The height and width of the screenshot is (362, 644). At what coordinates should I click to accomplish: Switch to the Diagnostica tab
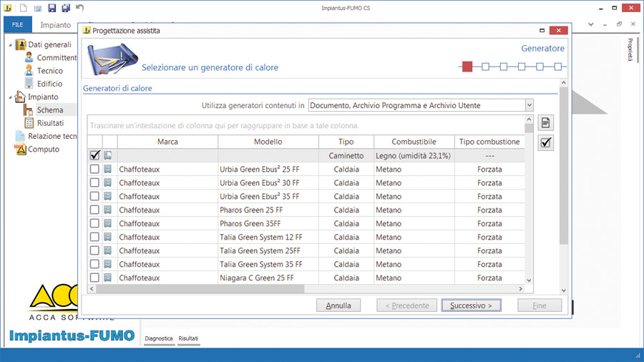coord(159,338)
